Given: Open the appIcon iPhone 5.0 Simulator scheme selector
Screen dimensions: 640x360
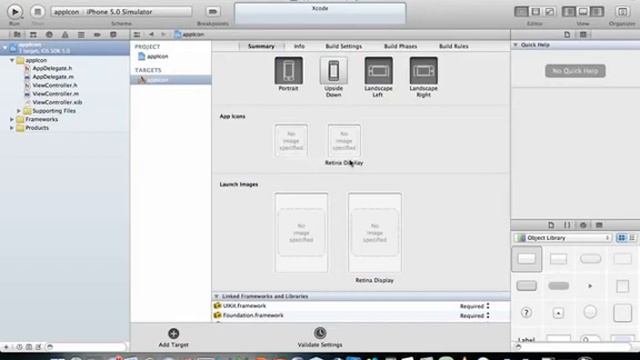Looking at the screenshot, I should (x=121, y=12).
